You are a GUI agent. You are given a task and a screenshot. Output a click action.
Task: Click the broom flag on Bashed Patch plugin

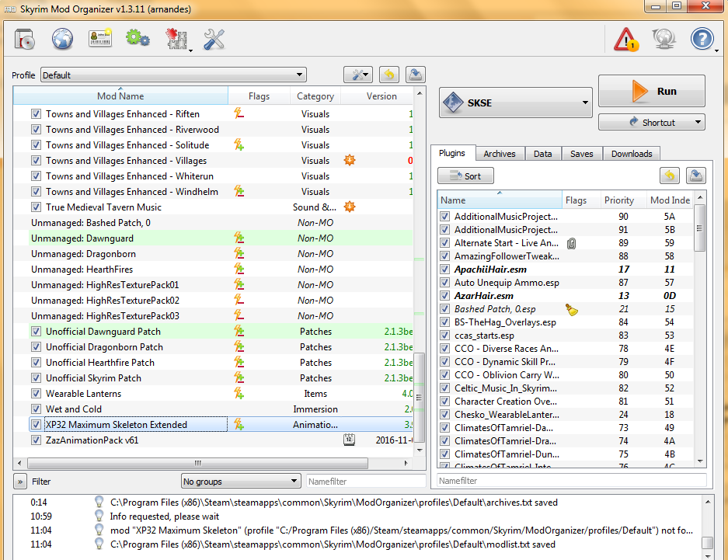(x=572, y=309)
